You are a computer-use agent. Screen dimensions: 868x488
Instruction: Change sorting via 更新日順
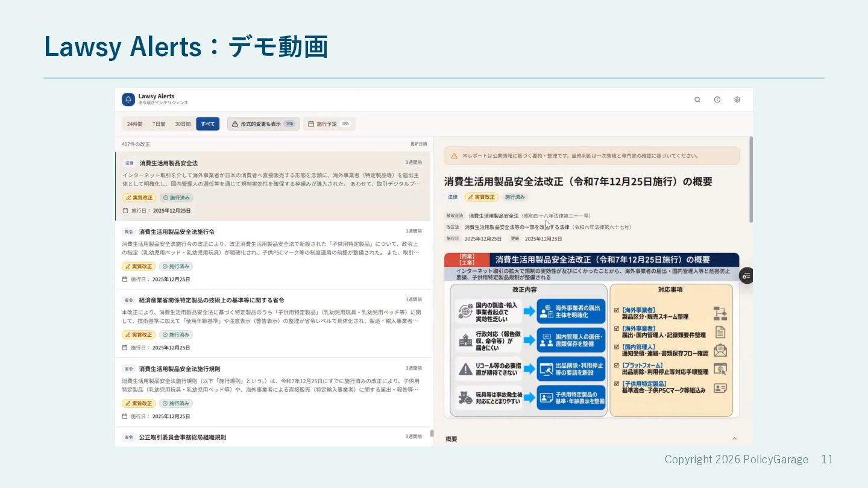click(x=418, y=144)
